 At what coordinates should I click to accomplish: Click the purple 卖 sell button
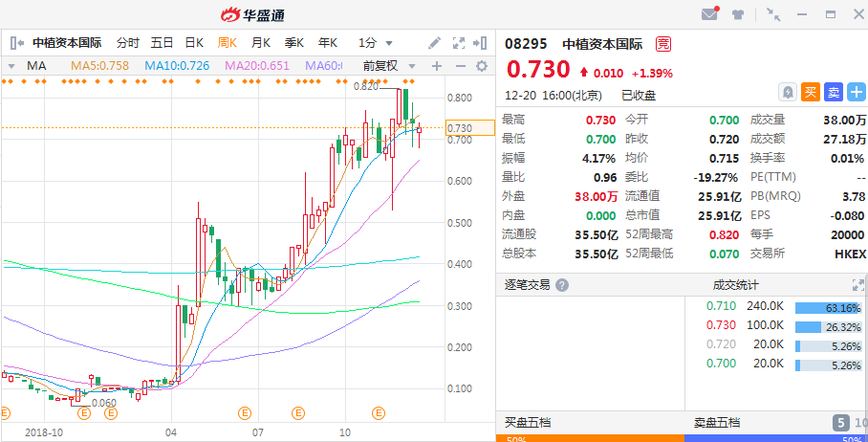click(x=834, y=92)
